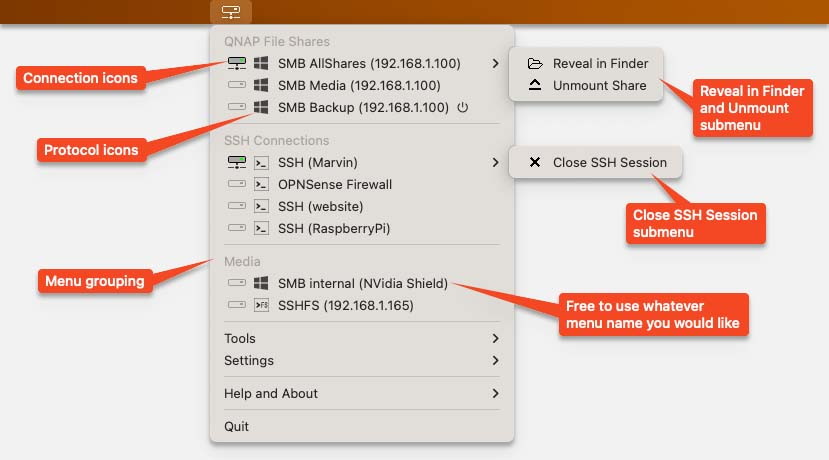This screenshot has height=460, width=829.
Task: Click Windows protocol icon next to SMB Media
Action: coord(261,86)
